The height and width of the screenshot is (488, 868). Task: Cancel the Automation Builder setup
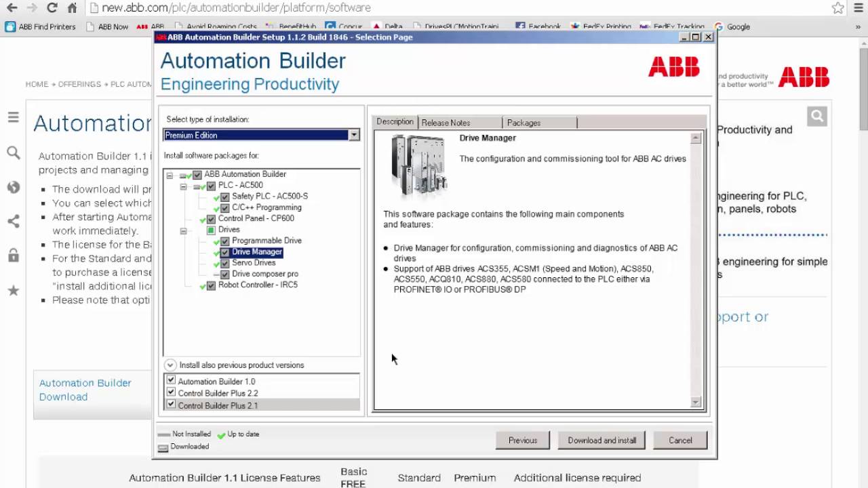[x=680, y=441]
